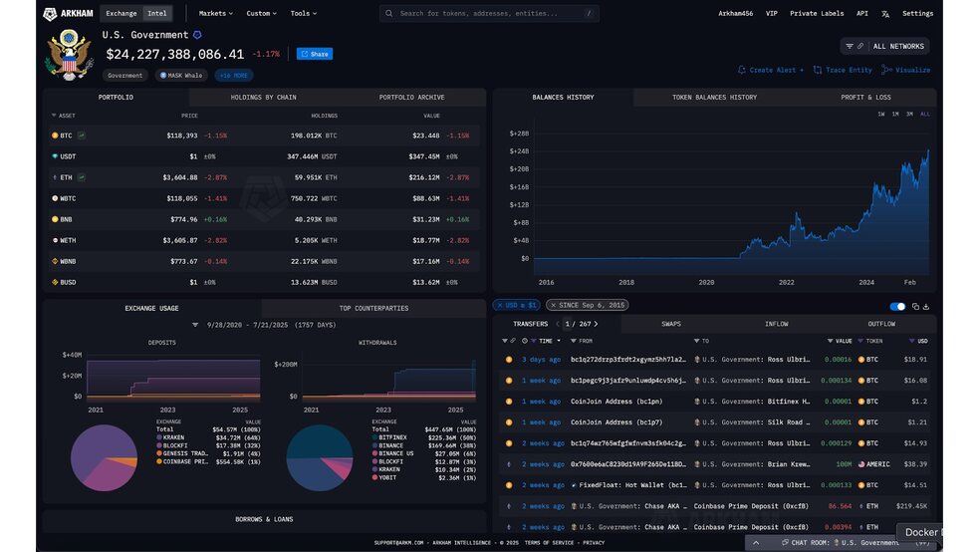Click previous page arrow in transfers pagination
Image resolution: width=980 pixels, height=552 pixels.
click(558, 324)
